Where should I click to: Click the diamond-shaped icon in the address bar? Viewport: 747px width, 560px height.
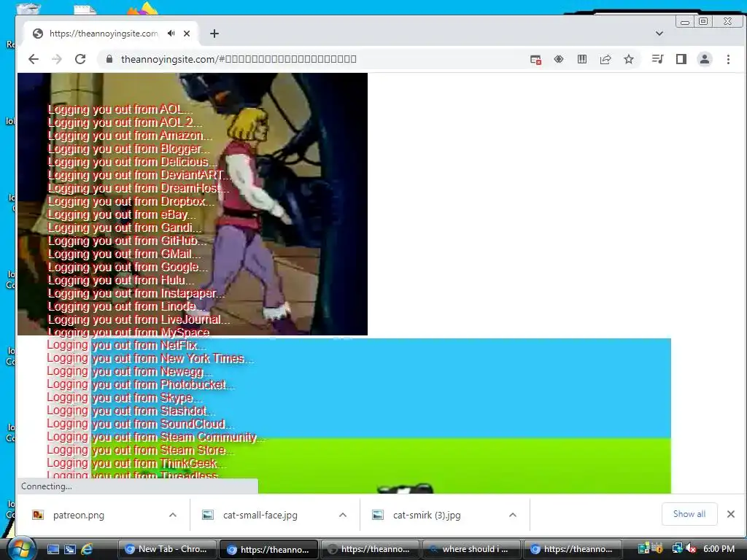pyautogui.click(x=559, y=59)
